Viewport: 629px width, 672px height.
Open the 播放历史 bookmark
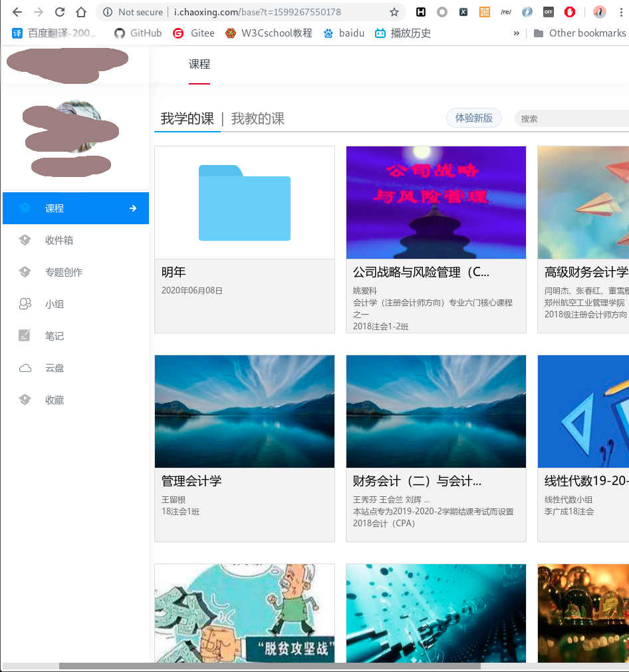tap(402, 33)
